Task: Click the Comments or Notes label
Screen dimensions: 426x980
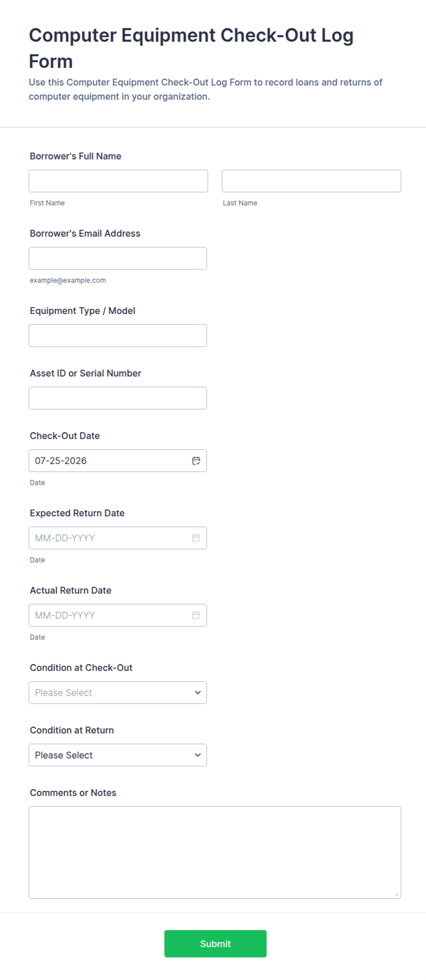Action: pos(73,793)
